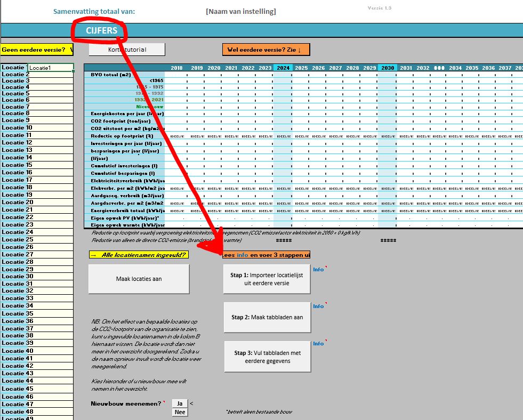Click the 'Investeringen per jaar' row label
This screenshot has width=523, height=420.
(126, 143)
